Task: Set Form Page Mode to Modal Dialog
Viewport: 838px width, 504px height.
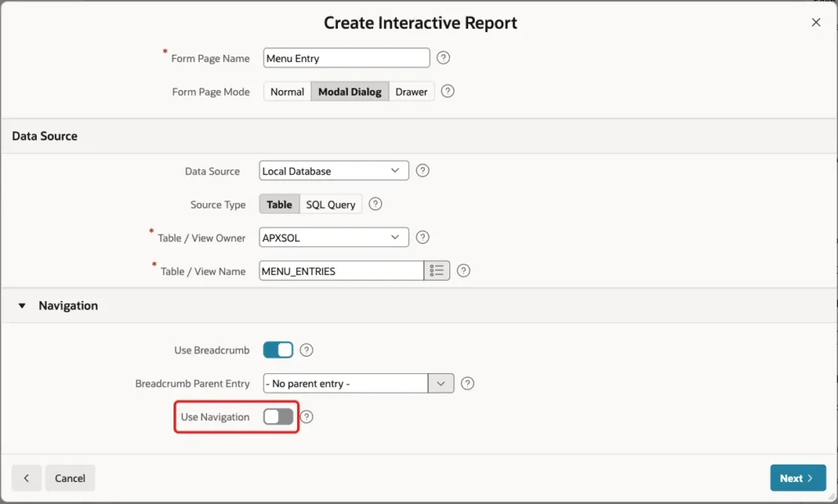Action: [x=350, y=92]
